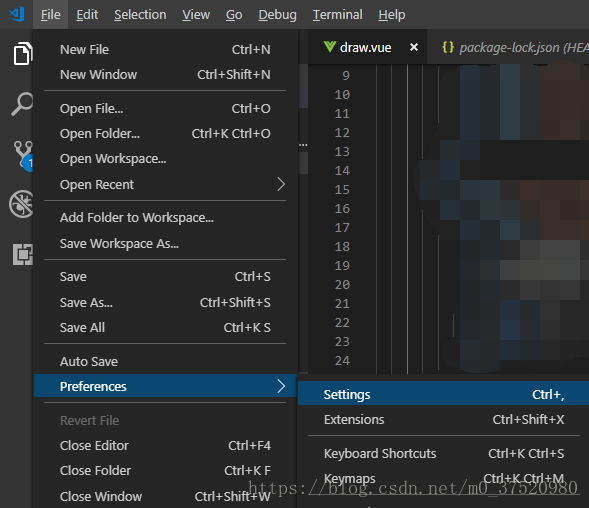Viewport: 589px width, 508px height.
Task: Open Source Control branch icon
Action: click(x=23, y=155)
